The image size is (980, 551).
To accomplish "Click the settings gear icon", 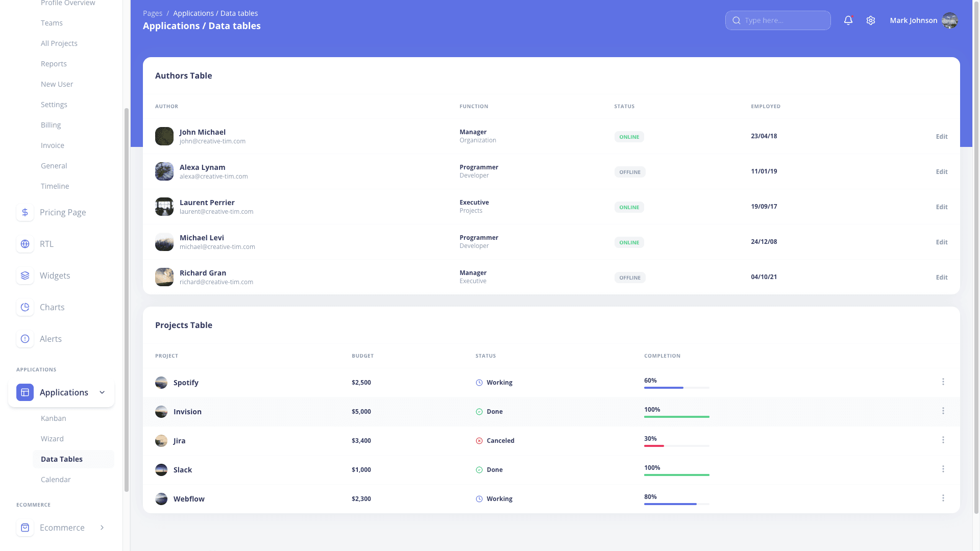I will coord(870,20).
